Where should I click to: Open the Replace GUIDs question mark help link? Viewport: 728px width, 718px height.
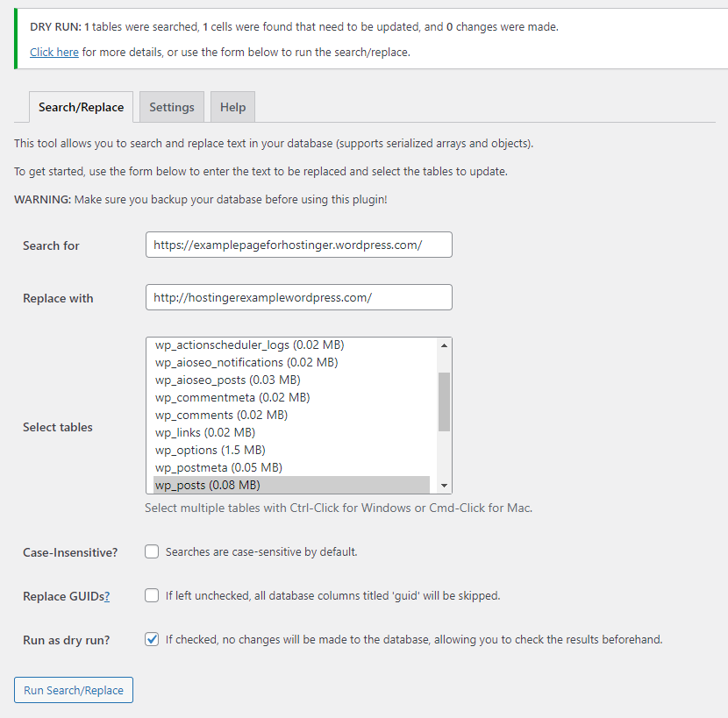tap(107, 596)
